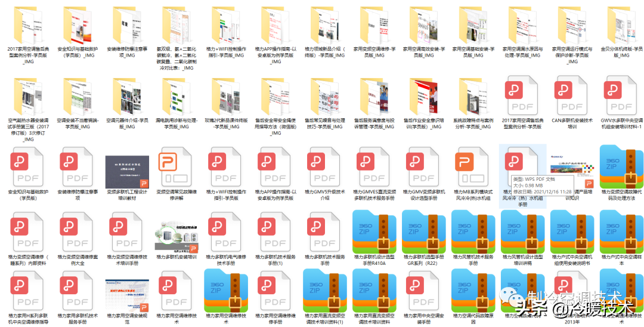
Task: Open the 空调元器件介绍-学员版_IMG folder
Action: [x=127, y=96]
